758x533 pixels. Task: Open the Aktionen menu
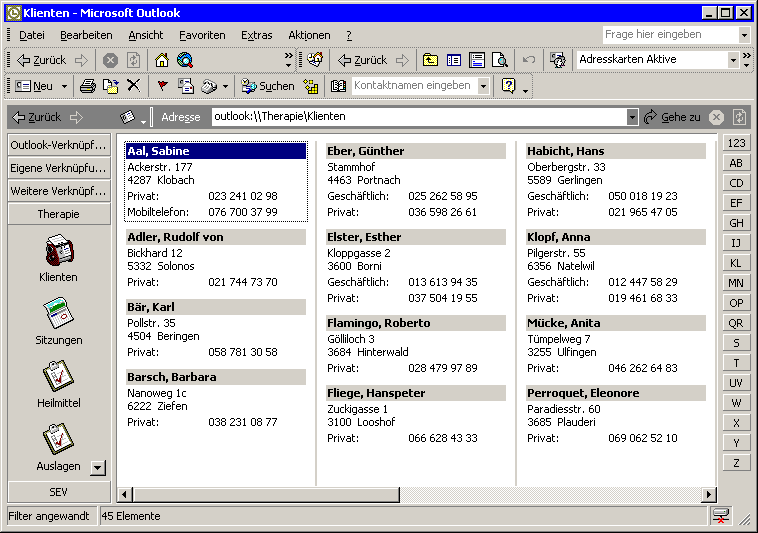(309, 35)
